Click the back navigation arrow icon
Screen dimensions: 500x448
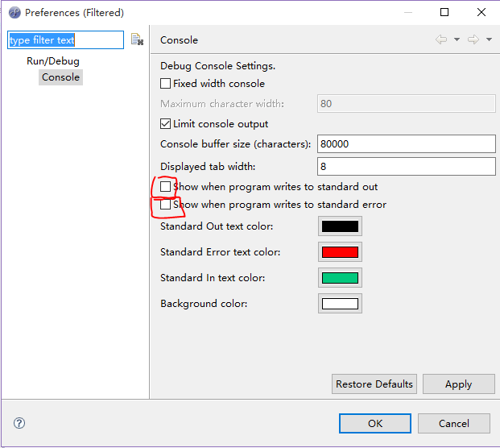[x=441, y=39]
